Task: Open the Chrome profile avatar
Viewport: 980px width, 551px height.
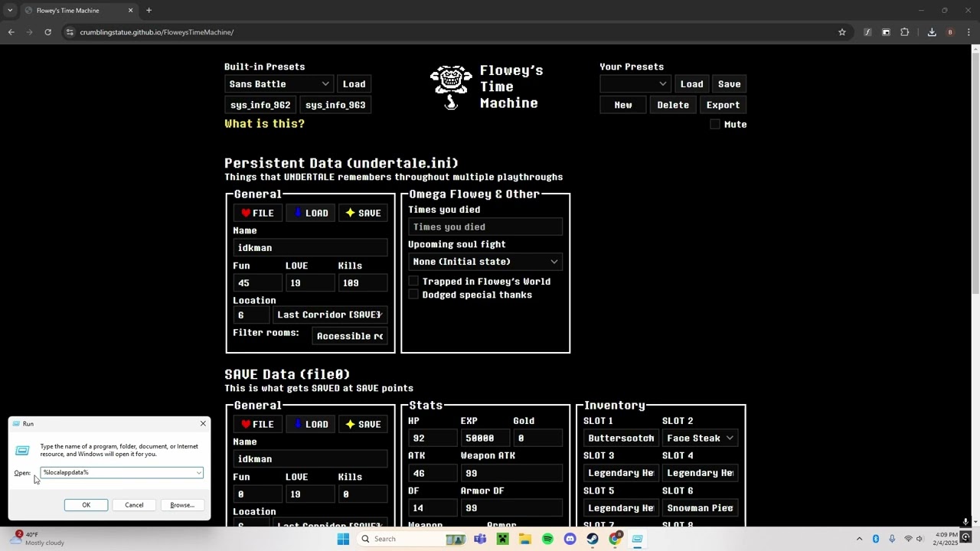Action: pos(950,32)
